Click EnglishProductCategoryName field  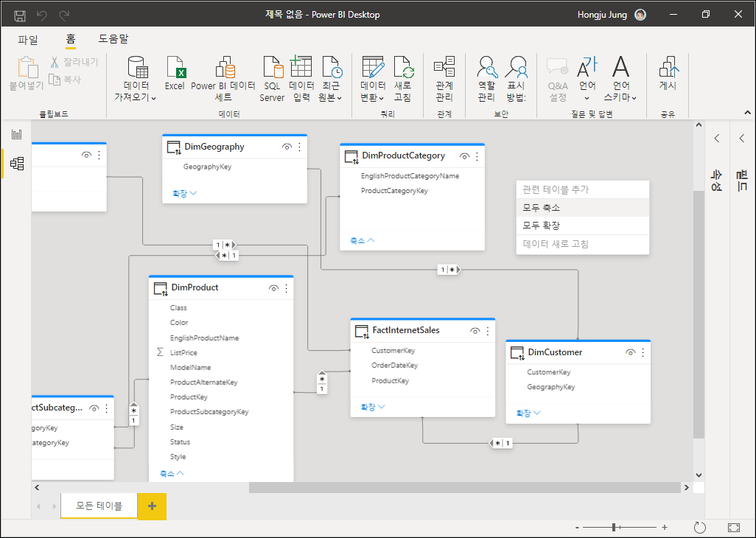click(x=410, y=176)
